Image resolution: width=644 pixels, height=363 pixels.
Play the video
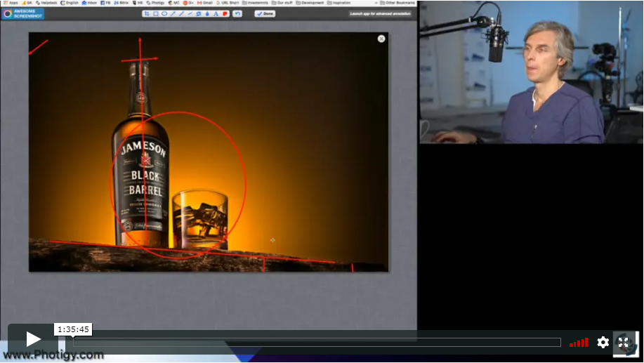pos(33,339)
